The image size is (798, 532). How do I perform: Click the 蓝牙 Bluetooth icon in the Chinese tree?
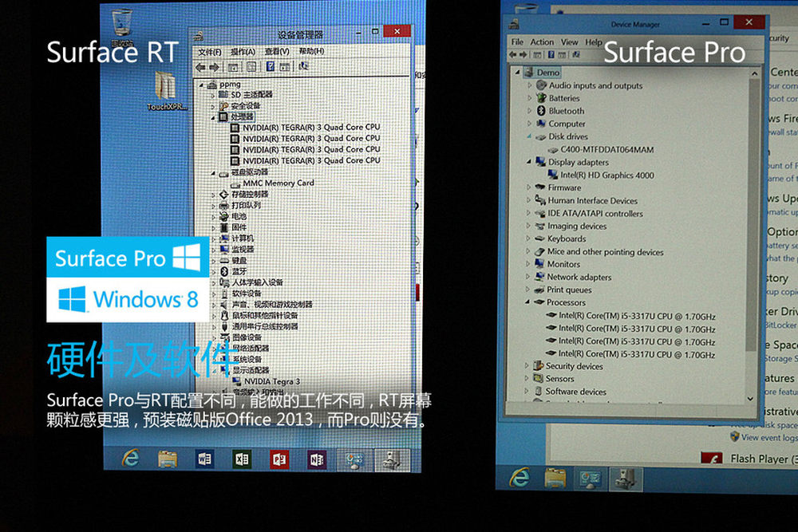pyautogui.click(x=224, y=272)
